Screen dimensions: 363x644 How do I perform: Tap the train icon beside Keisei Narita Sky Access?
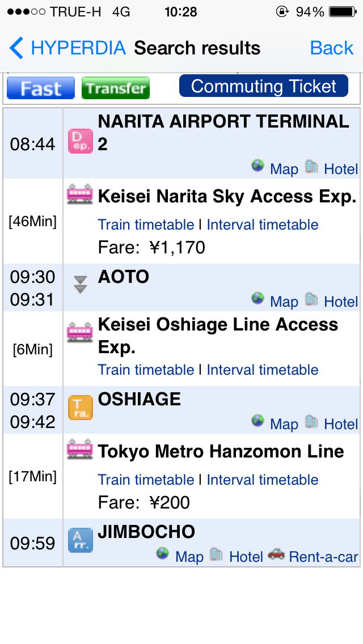tap(80, 194)
